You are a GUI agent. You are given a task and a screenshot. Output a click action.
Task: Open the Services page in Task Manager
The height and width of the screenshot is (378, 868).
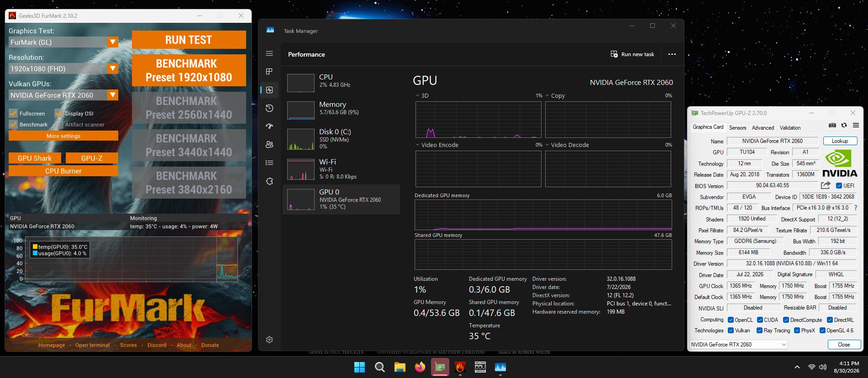[x=269, y=181]
